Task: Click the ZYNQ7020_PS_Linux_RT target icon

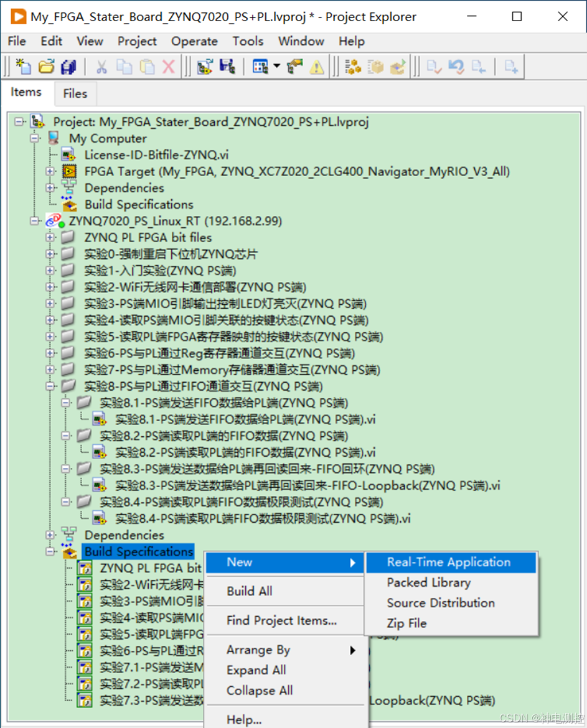Action: pos(55,221)
